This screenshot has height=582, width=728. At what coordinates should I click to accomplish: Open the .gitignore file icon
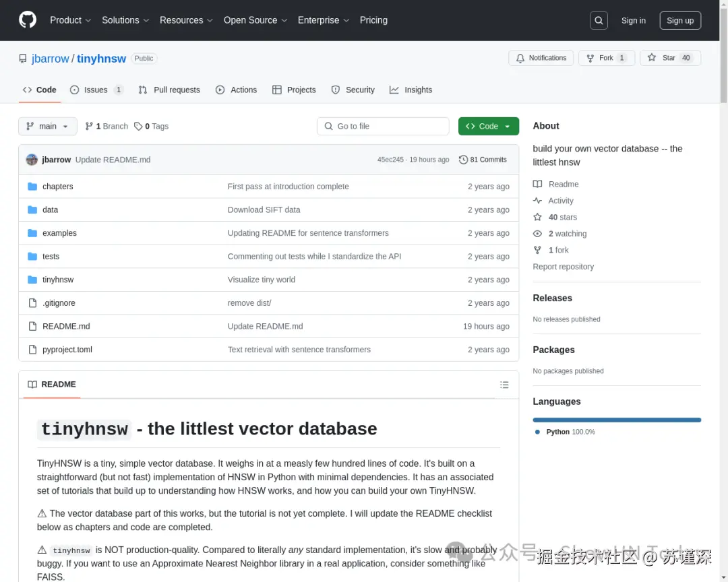point(32,302)
